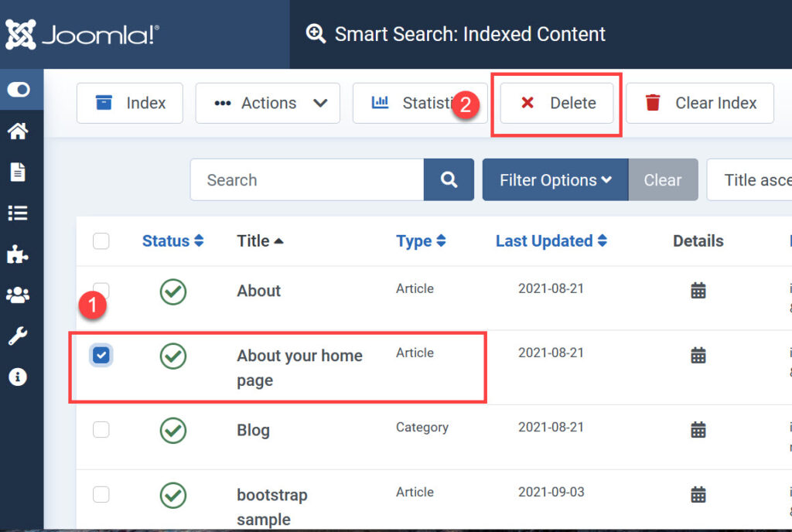The width and height of the screenshot is (792, 532).
Task: Uncheck the 'About your home page' checkbox
Action: coord(101,355)
